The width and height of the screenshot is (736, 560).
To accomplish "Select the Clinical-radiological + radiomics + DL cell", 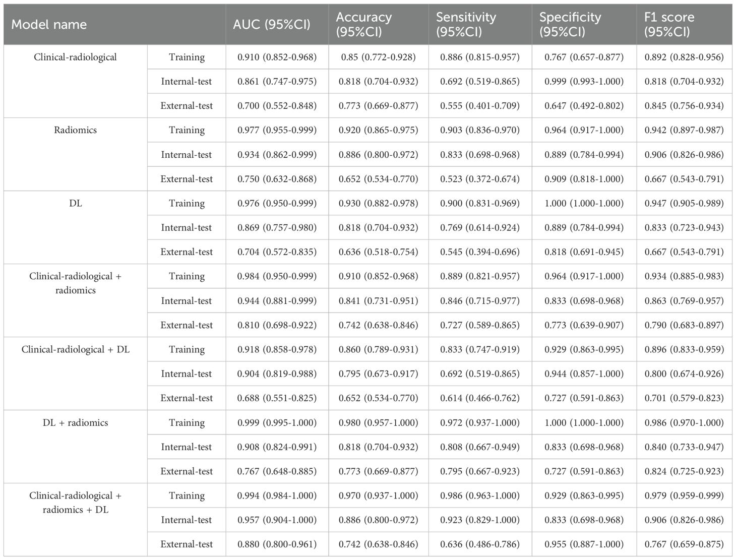I will (x=75, y=503).
